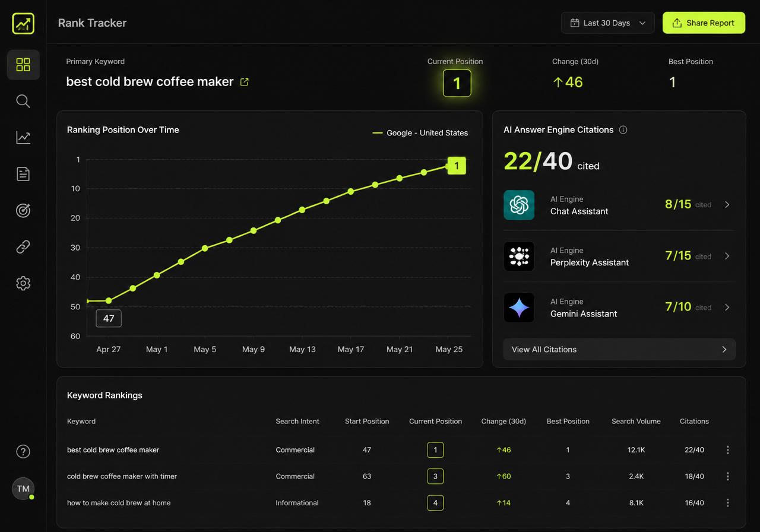Click the Share Report button

[x=704, y=23]
